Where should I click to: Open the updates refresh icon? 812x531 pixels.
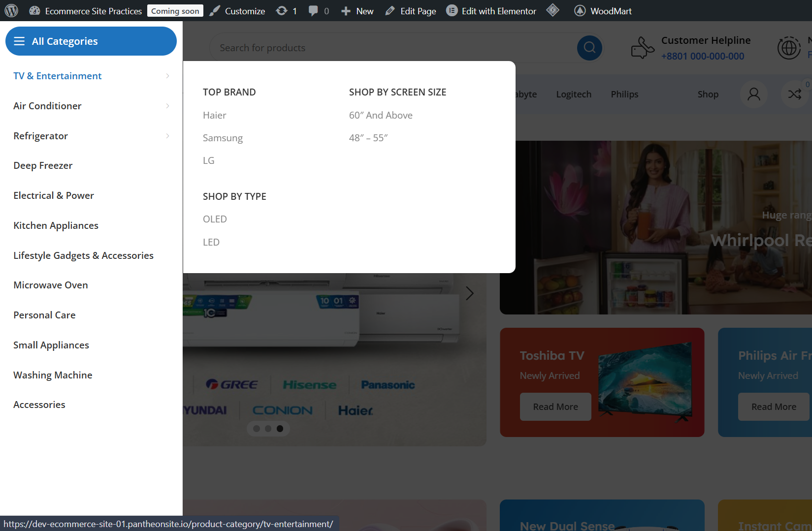(282, 11)
